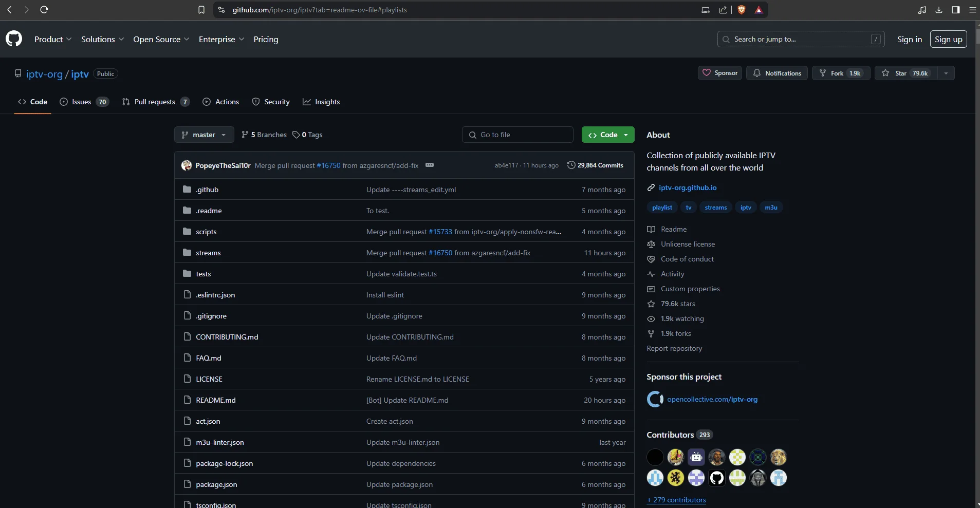Toggle the browser sidebar panel icon

(x=956, y=10)
